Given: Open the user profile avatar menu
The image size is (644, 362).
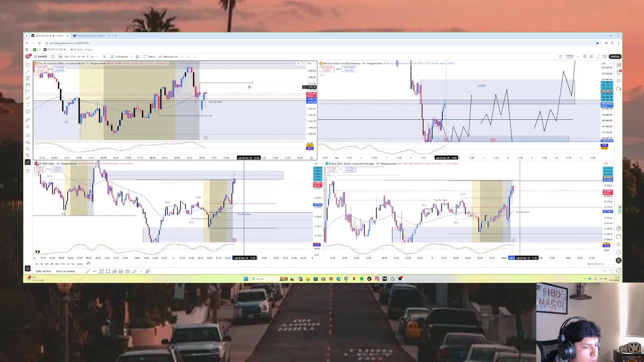Looking at the screenshot, I should click(28, 56).
